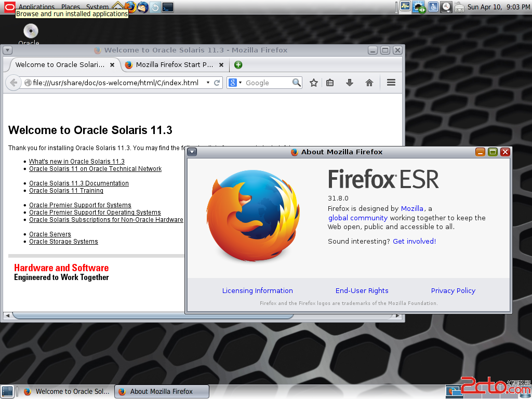This screenshot has height=399, width=532.
Task: Open Oracle Solaris 11 on Oracle Technical Network
Action: tap(96, 169)
